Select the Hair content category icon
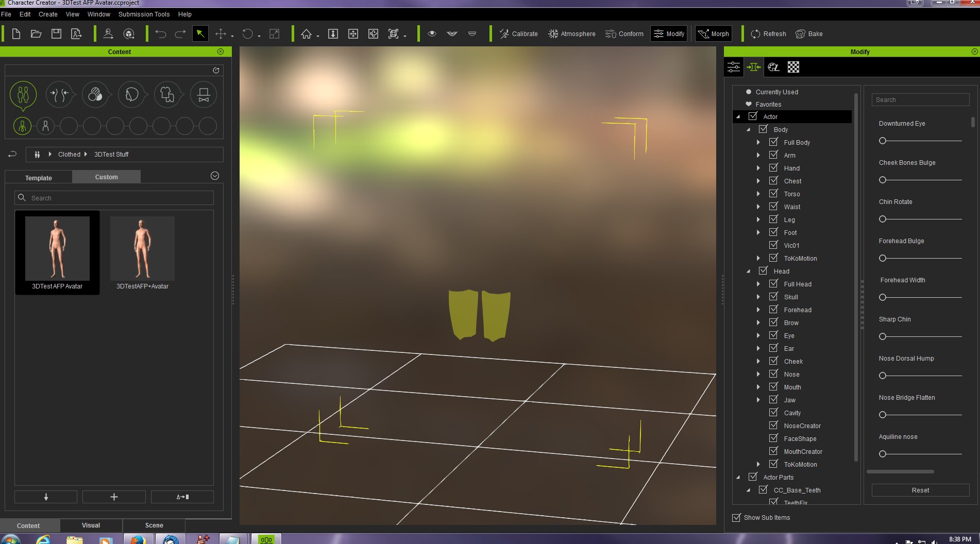980x544 pixels. 131,95
